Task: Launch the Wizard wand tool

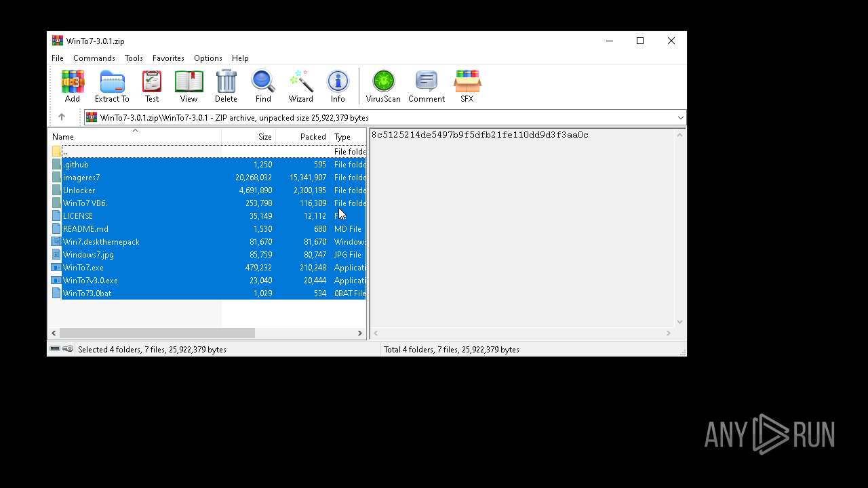Action: [x=300, y=81]
